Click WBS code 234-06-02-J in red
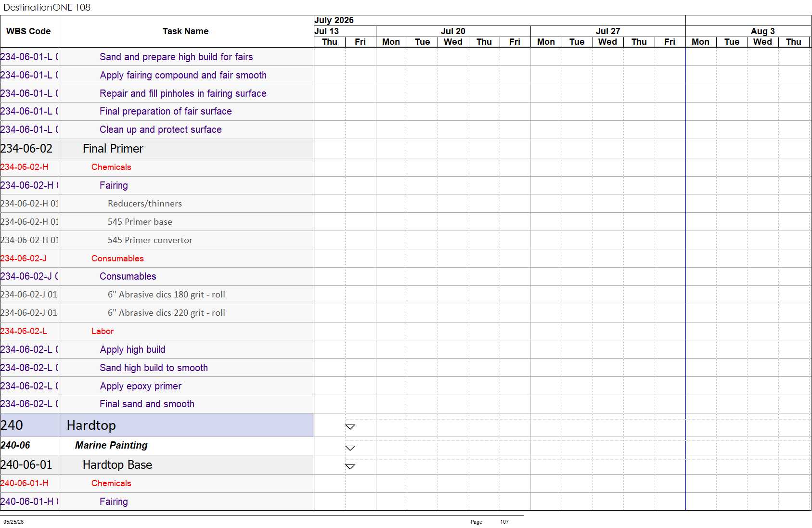Viewport: 812px width, 528px height. pyautogui.click(x=24, y=258)
